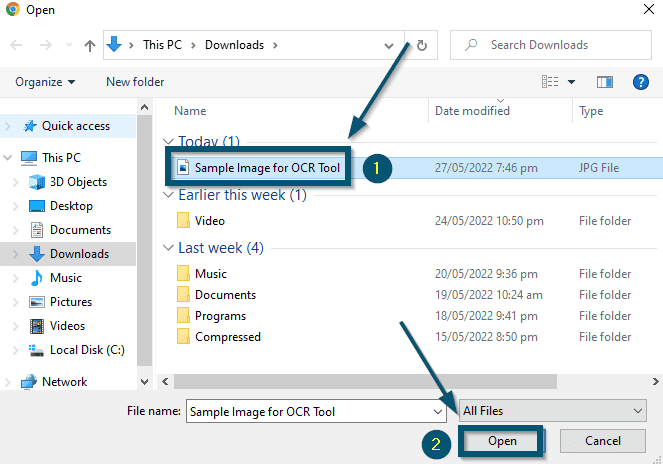
Task: Open the Music folder in sidebar
Action: [x=66, y=278]
